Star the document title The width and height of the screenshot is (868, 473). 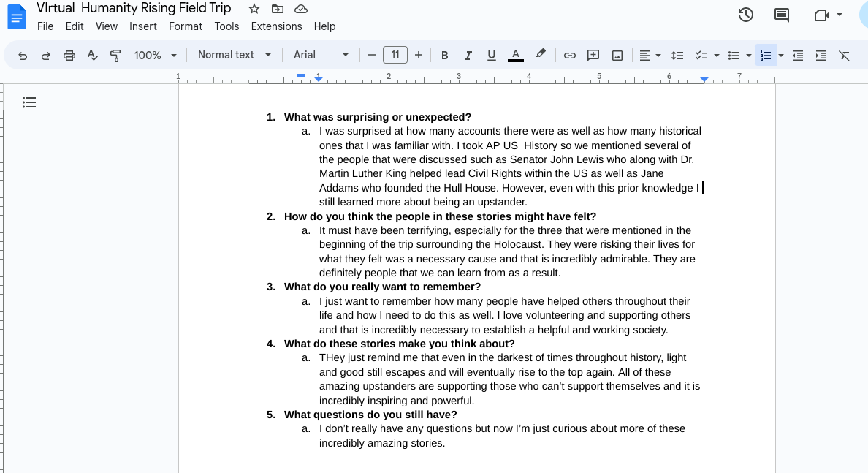tap(254, 9)
